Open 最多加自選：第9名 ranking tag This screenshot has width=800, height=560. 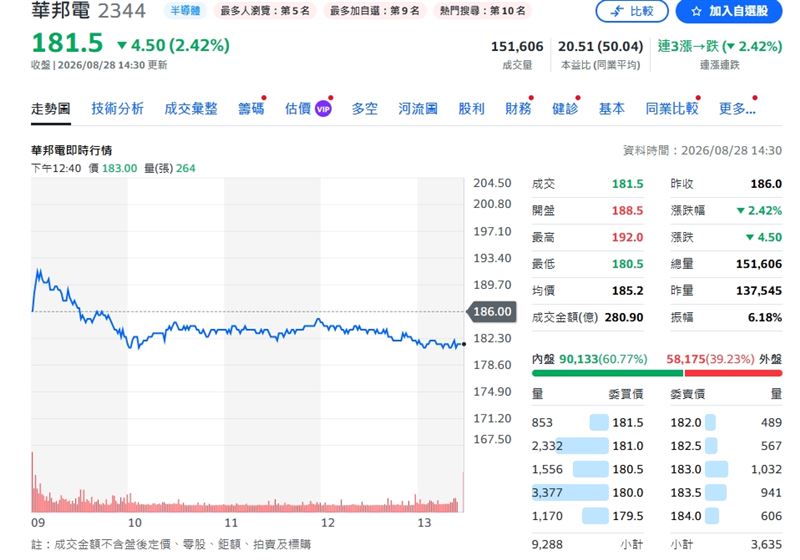point(374,10)
